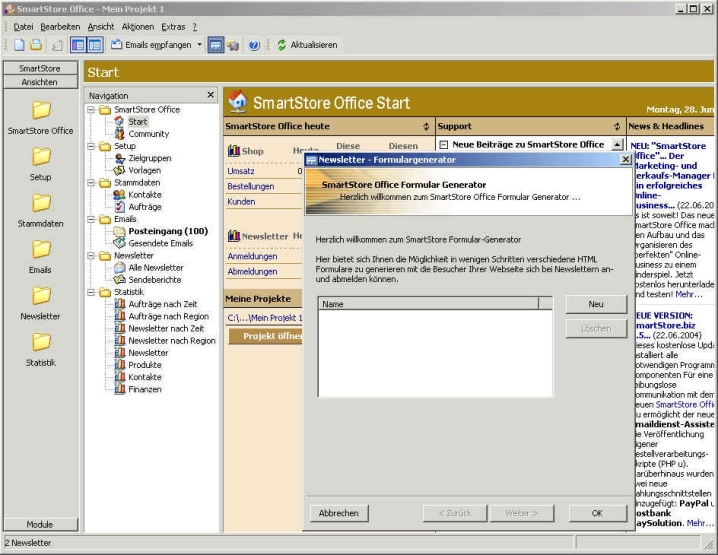Click the Neu button in the dialog
Viewport: 718px width, 555px height.
595,304
